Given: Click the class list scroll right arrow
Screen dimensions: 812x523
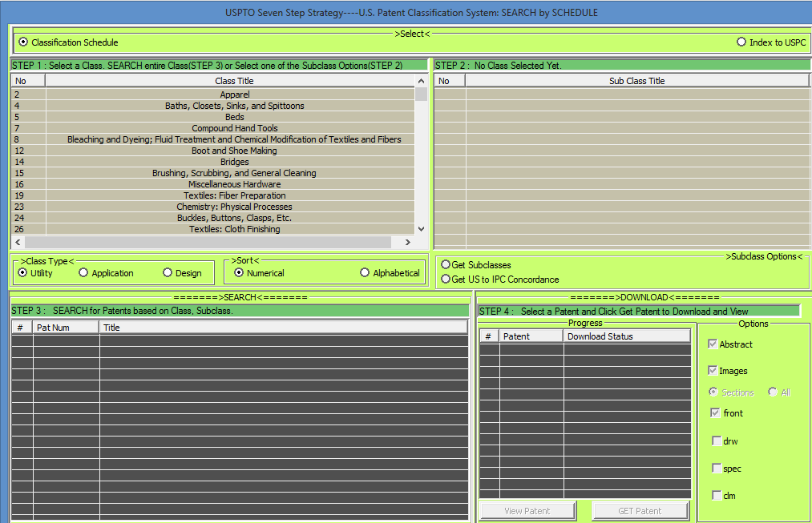Looking at the screenshot, I should pyautogui.click(x=407, y=242).
